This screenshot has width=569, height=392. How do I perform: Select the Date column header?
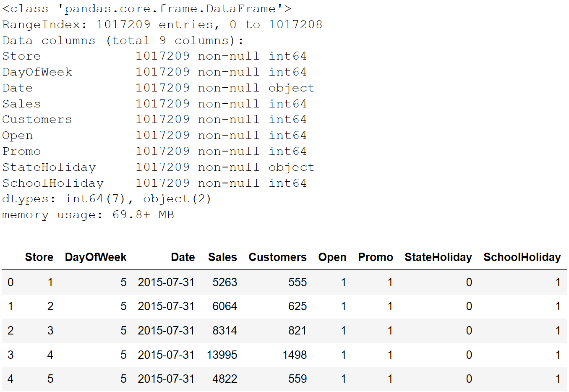click(183, 257)
